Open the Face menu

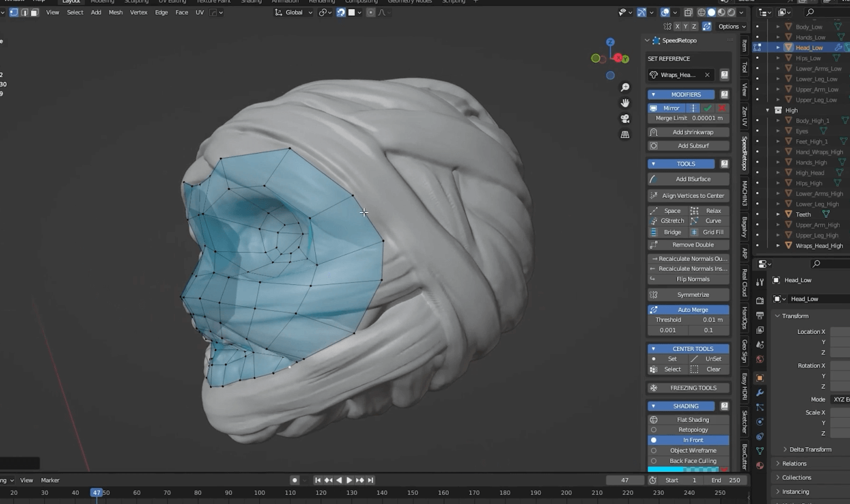pos(182,12)
